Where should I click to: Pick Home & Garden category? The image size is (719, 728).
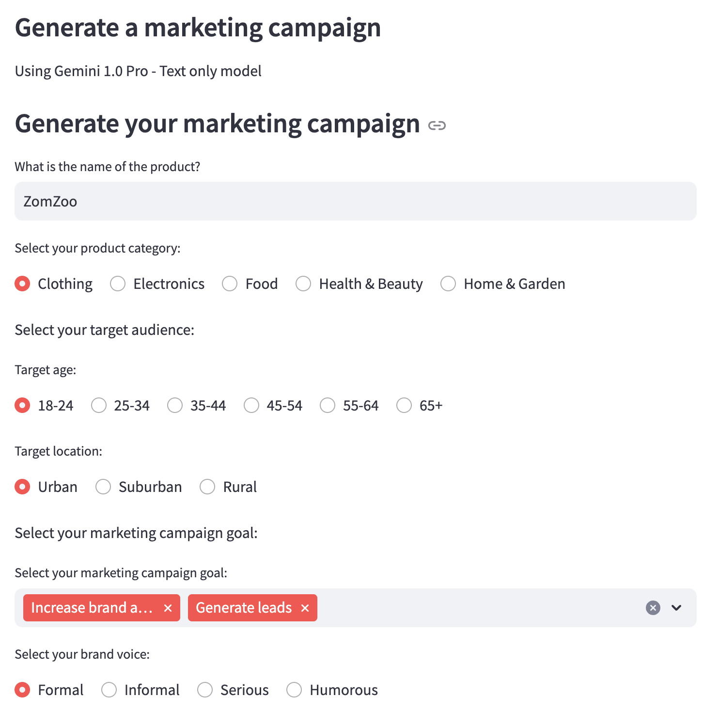coord(448,284)
